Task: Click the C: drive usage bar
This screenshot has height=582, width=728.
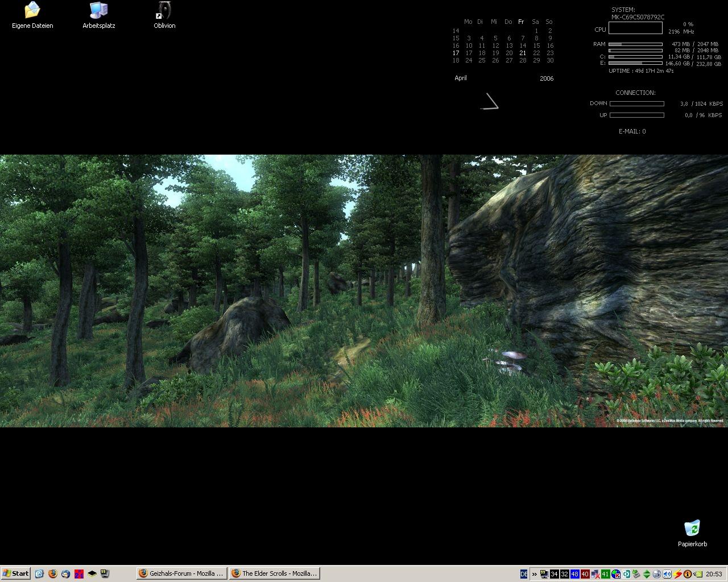Action: click(635, 57)
